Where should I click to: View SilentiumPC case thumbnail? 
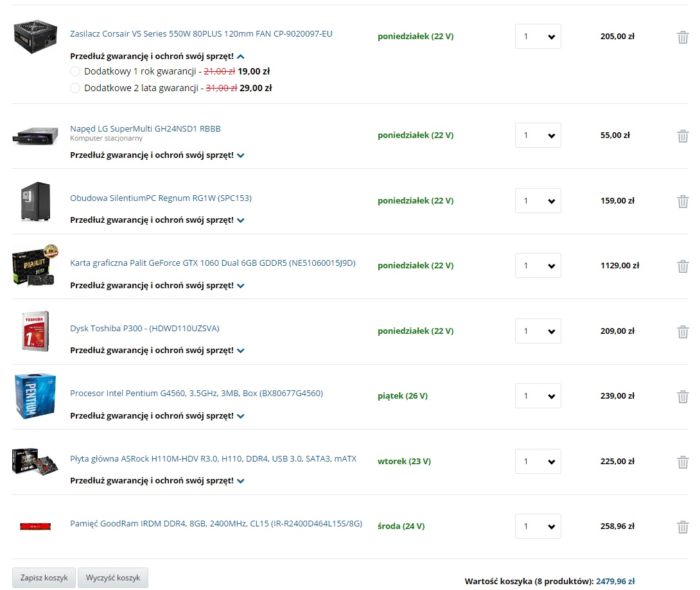35,202
